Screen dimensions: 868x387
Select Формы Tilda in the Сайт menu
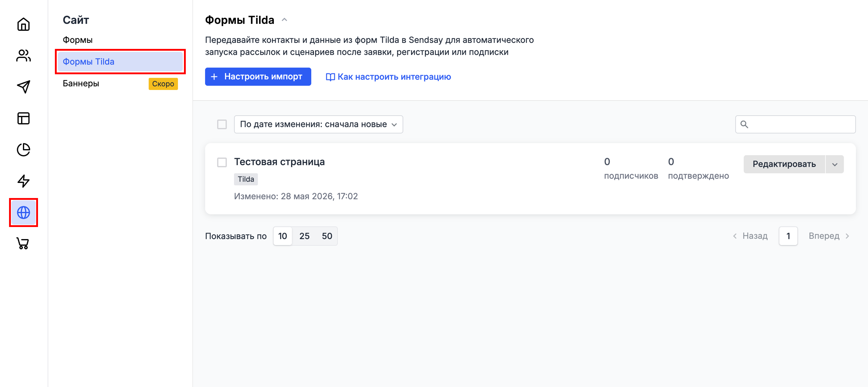click(x=120, y=62)
